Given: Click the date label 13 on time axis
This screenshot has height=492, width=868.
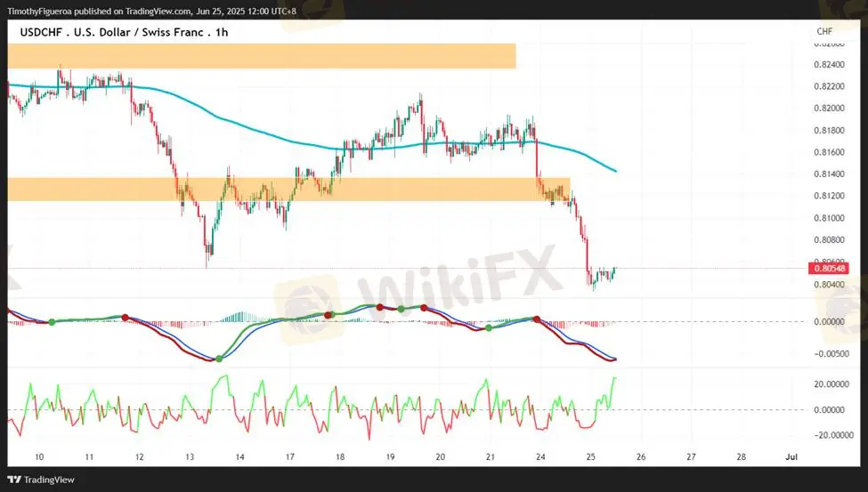Looking at the screenshot, I should click(x=190, y=457).
